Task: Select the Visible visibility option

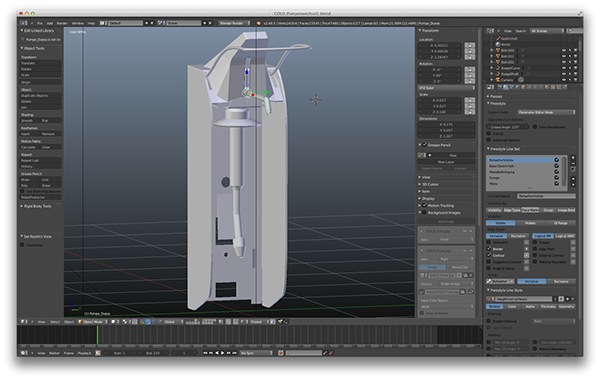Action: (501, 223)
